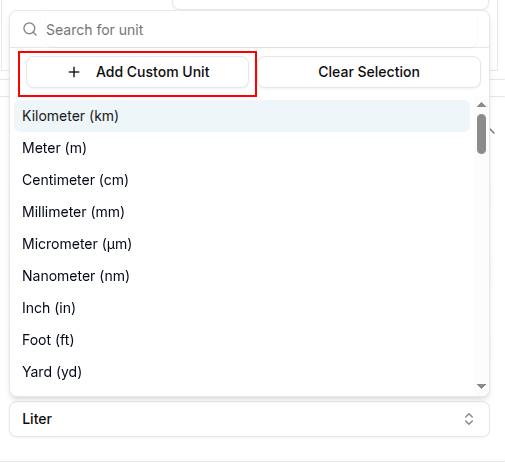Pick the Nanometer (nm) unit
The image size is (505, 473).
242,276
